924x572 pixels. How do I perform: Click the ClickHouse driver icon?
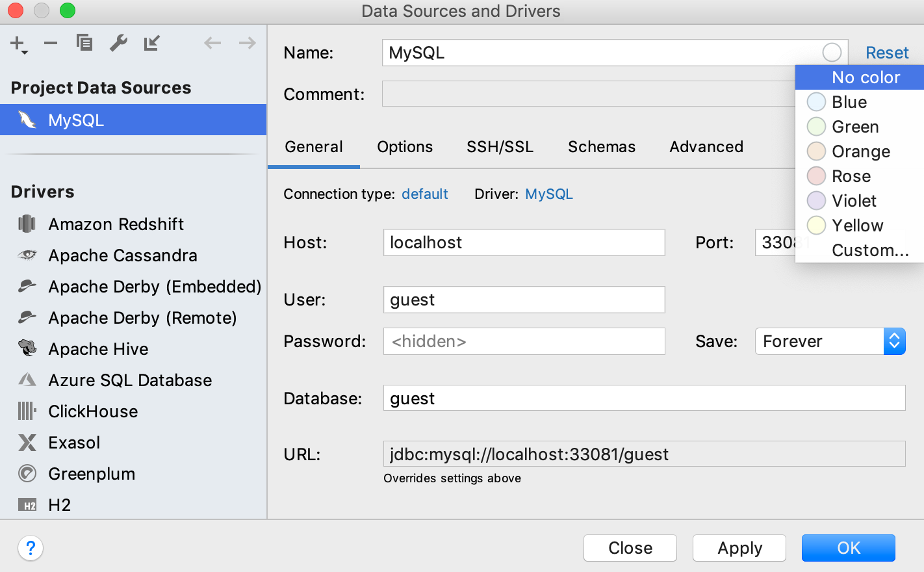[x=27, y=411]
